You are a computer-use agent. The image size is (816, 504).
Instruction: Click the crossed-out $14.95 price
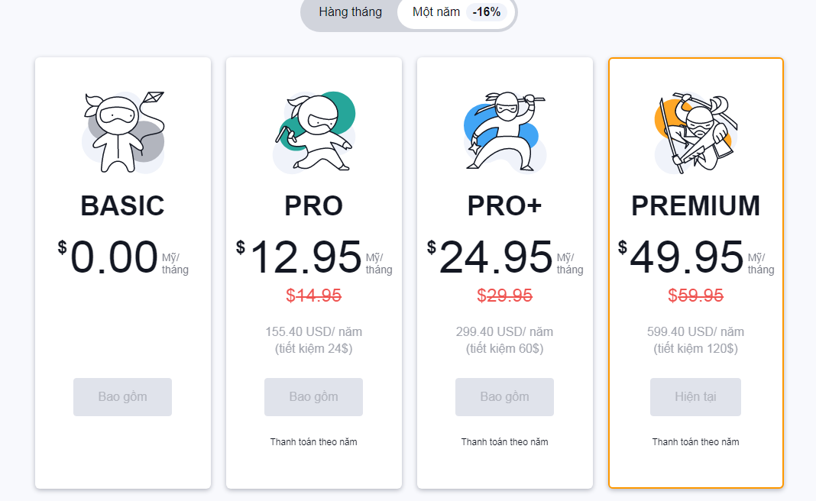coord(313,296)
